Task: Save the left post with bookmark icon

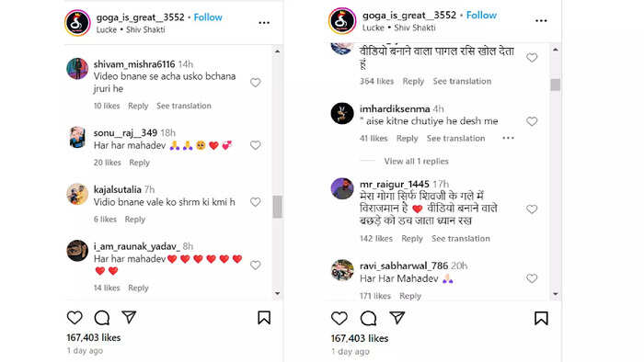Action: point(264,317)
